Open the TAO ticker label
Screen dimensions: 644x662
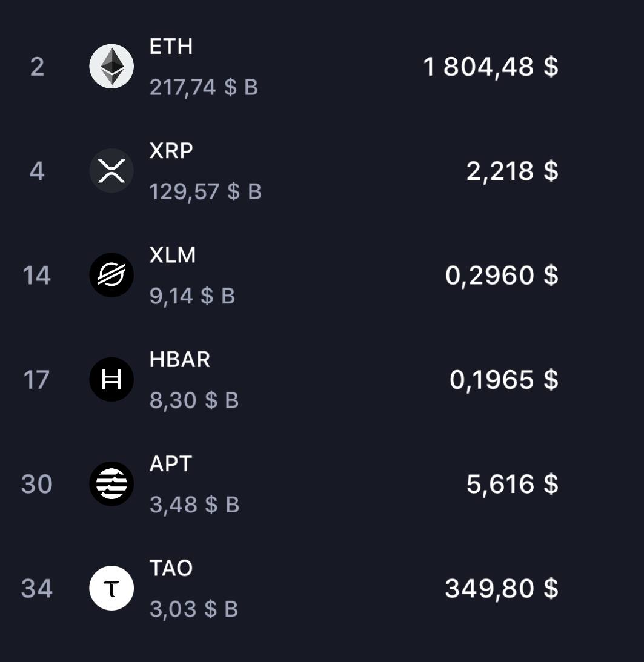(171, 568)
